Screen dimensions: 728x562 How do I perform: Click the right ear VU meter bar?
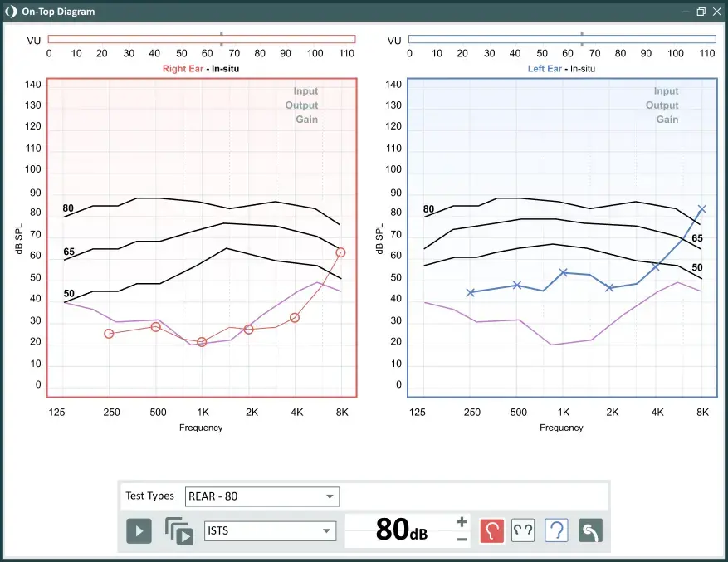coord(202,39)
